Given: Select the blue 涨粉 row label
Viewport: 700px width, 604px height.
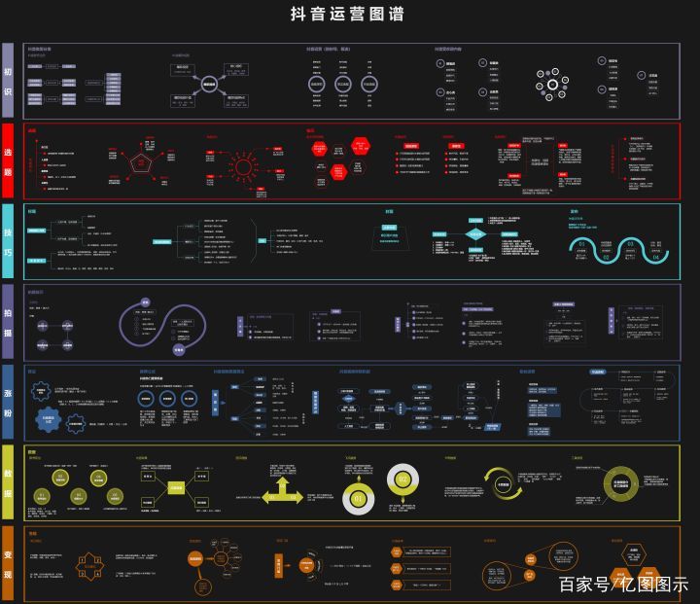Looking at the screenshot, I should point(8,403).
